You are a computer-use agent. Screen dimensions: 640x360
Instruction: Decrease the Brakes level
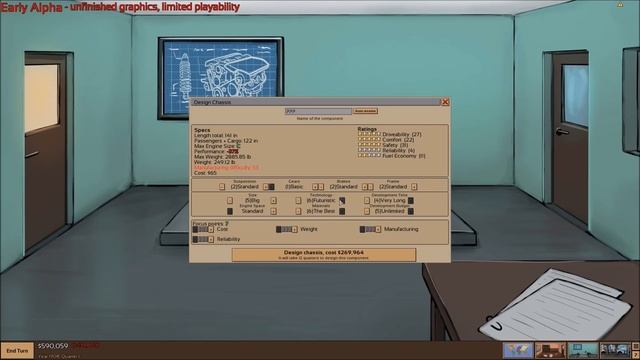pos(321,187)
